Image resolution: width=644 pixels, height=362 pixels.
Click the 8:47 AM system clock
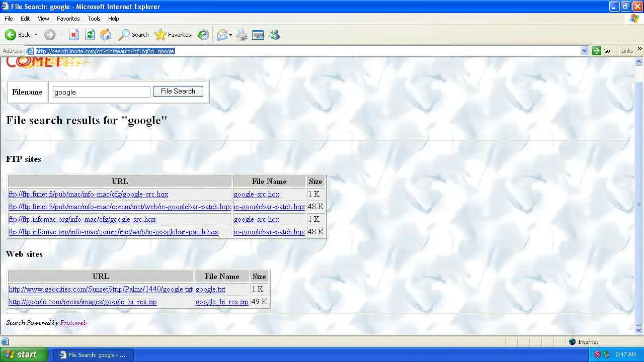pyautogui.click(x=625, y=354)
